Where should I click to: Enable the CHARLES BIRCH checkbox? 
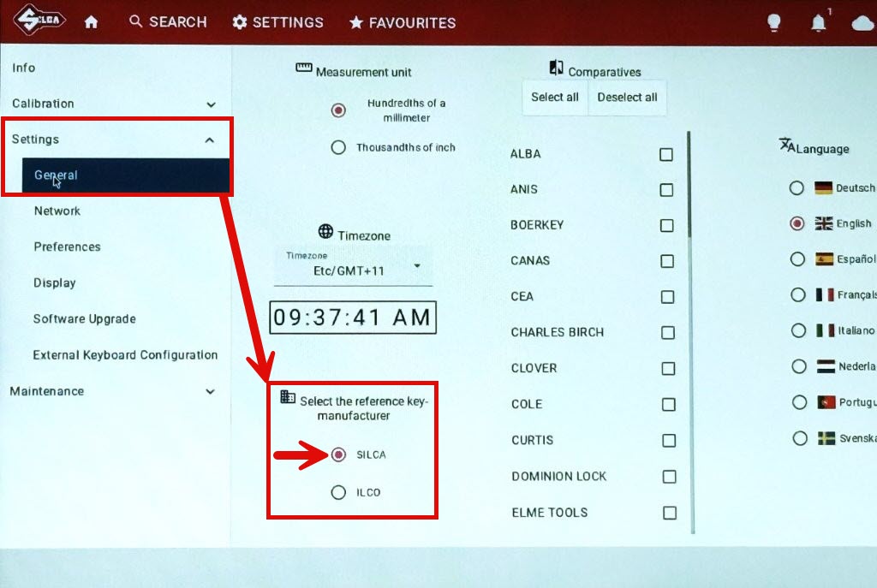[x=667, y=333]
